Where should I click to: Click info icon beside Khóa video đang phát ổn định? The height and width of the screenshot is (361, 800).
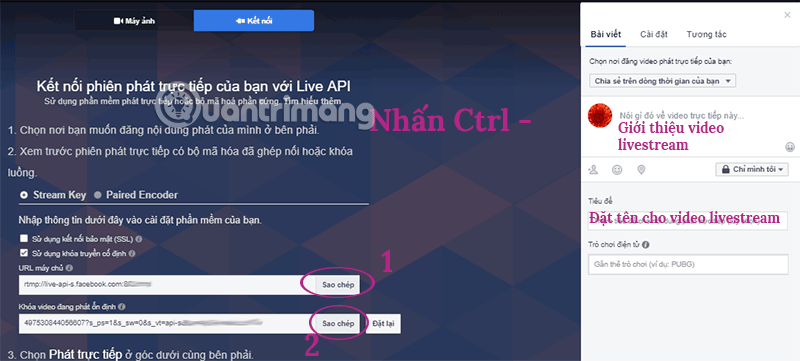pyautogui.click(x=122, y=307)
